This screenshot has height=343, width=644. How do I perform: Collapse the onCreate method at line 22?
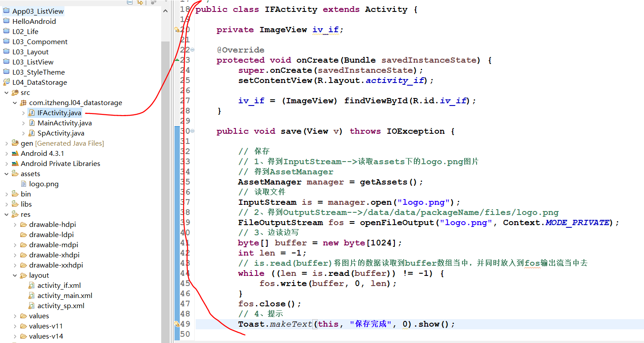click(x=192, y=49)
